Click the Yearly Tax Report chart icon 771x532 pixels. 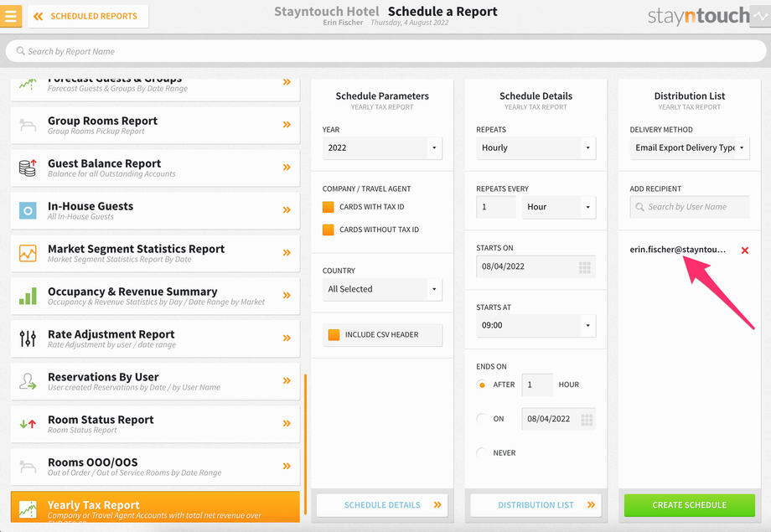(x=28, y=509)
